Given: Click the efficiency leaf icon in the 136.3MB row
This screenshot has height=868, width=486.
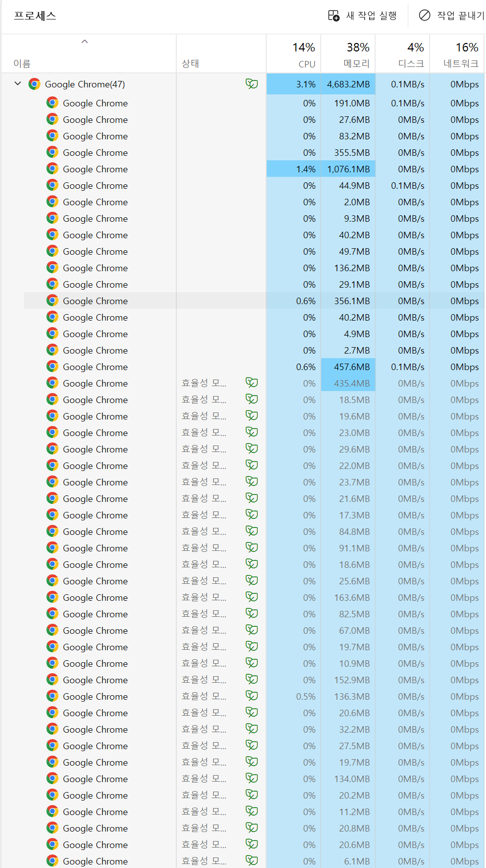Looking at the screenshot, I should [x=252, y=696].
